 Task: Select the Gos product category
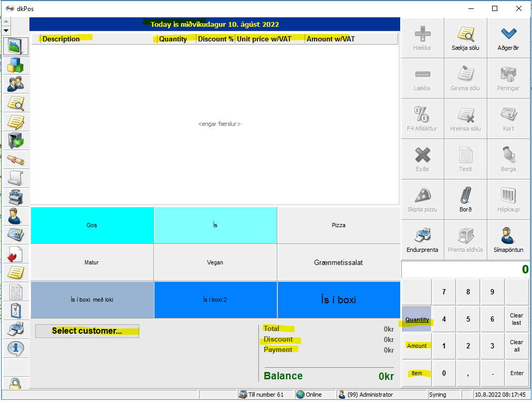coord(92,225)
